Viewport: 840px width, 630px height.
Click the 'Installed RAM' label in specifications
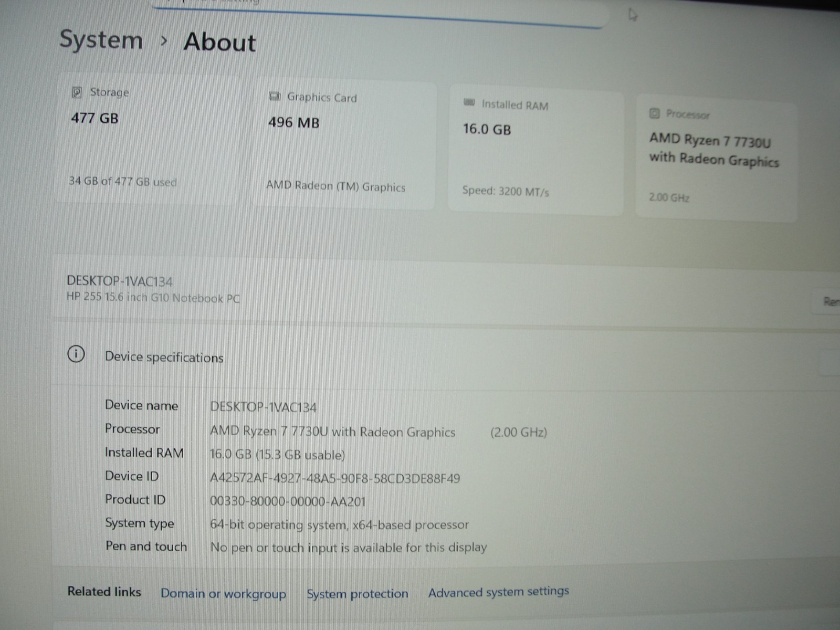[x=144, y=453]
